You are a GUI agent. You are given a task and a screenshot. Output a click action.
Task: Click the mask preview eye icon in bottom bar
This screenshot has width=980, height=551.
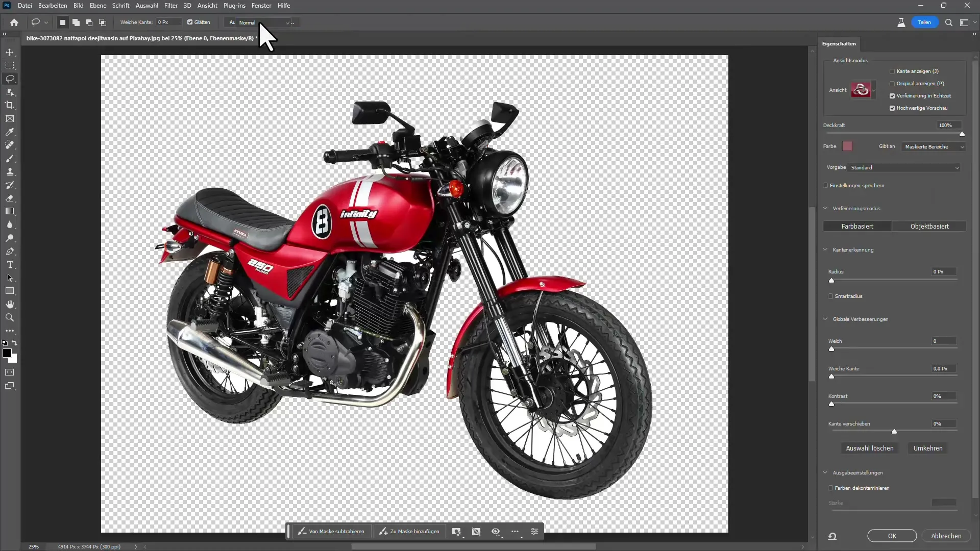(x=496, y=532)
